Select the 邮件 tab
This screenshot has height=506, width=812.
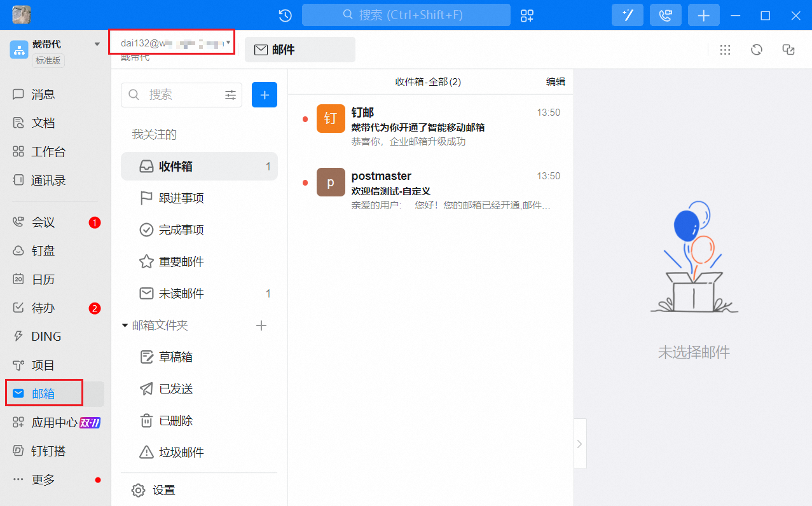pyautogui.click(x=299, y=50)
